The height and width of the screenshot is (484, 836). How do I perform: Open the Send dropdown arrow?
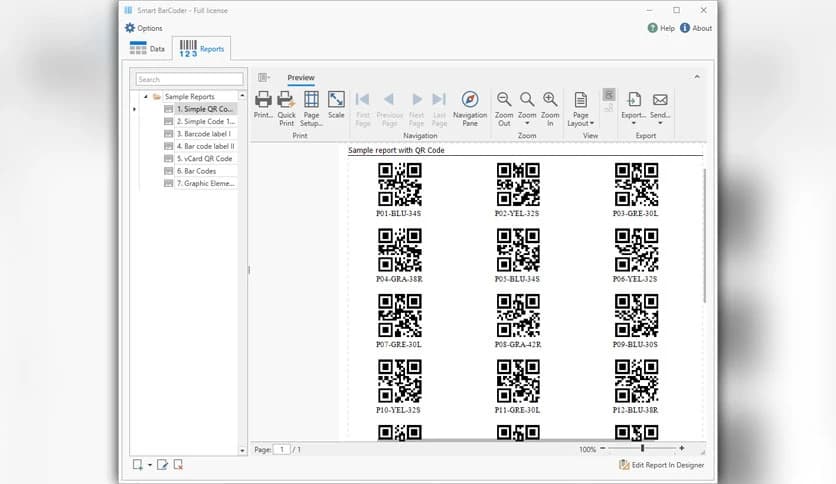point(660,124)
